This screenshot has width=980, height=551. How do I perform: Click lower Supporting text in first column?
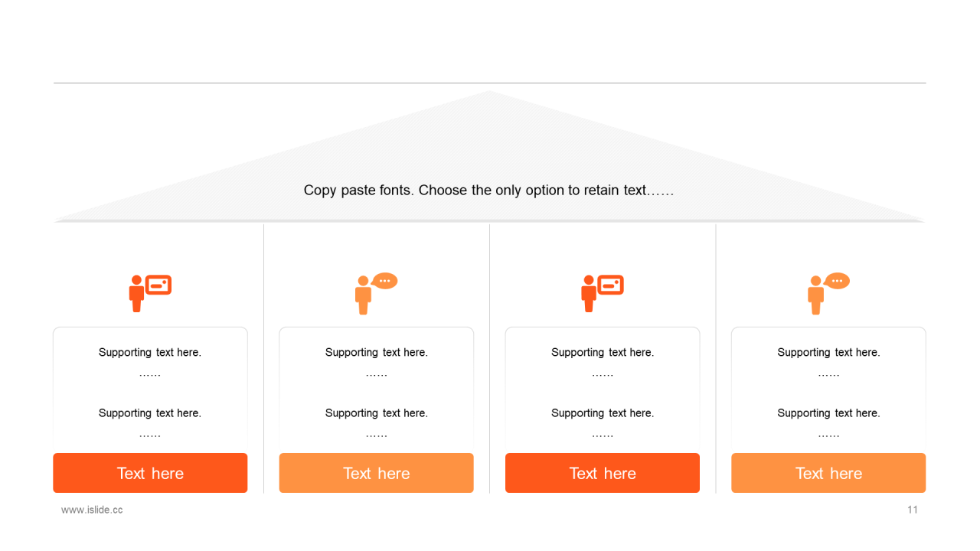[150, 413]
